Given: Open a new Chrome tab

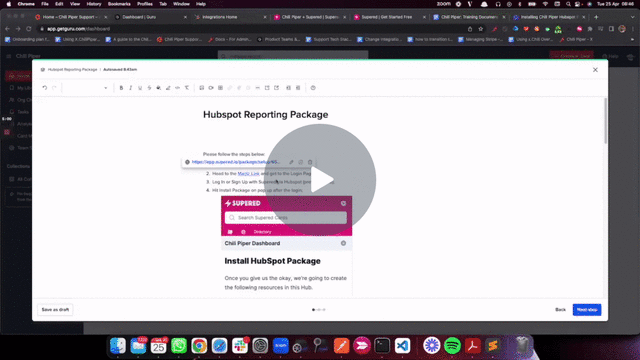Looking at the screenshot, I should (596, 17).
